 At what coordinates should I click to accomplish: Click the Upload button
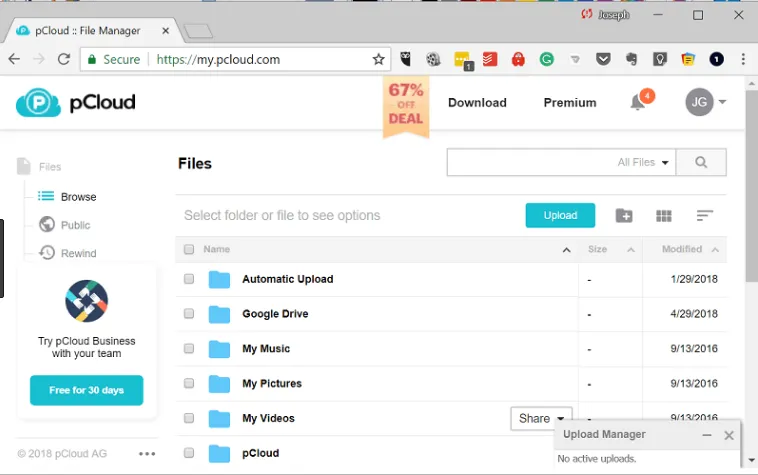[x=560, y=216]
